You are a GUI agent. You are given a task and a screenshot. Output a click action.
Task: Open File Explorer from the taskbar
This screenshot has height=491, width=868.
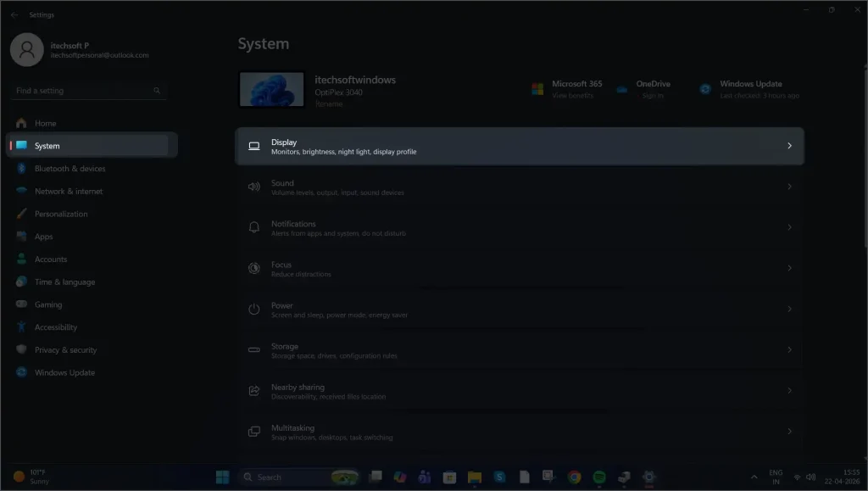coord(475,477)
